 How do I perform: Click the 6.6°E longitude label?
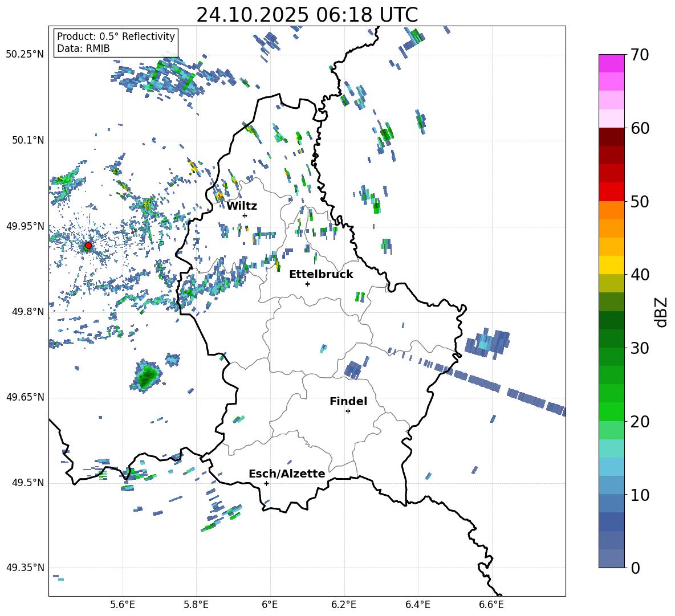tap(491, 605)
